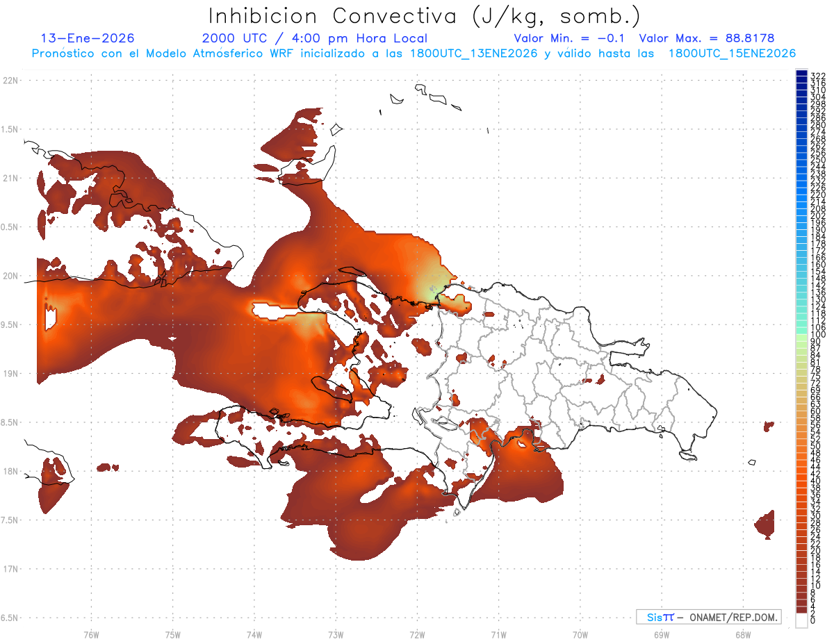This screenshot has height=644, width=834.
Task: Click the '19N' latitude label
Action: 10,374
